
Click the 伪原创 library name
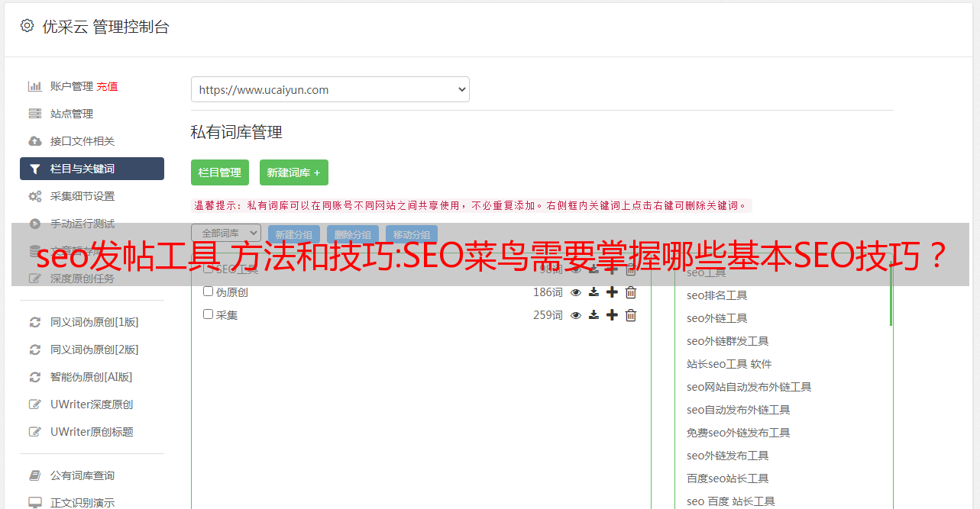[x=232, y=292]
